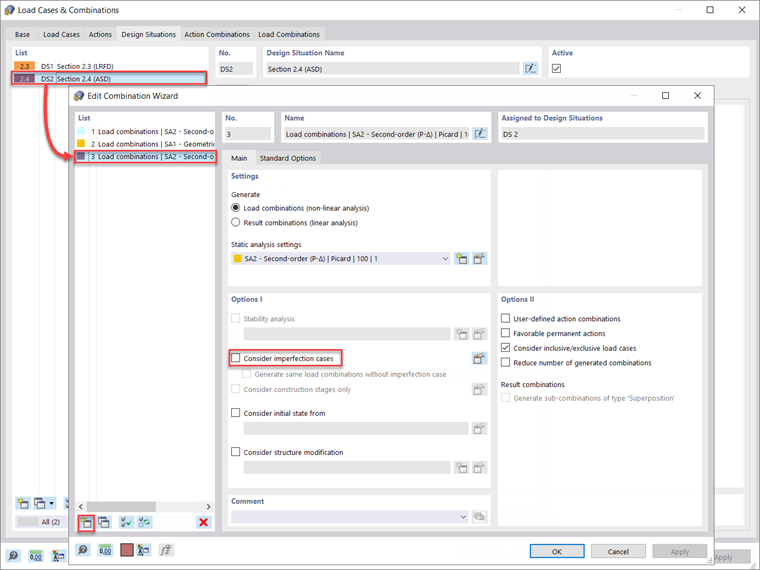
Task: Select the Load combinations (non-linear analysis) radio button
Action: (x=236, y=207)
